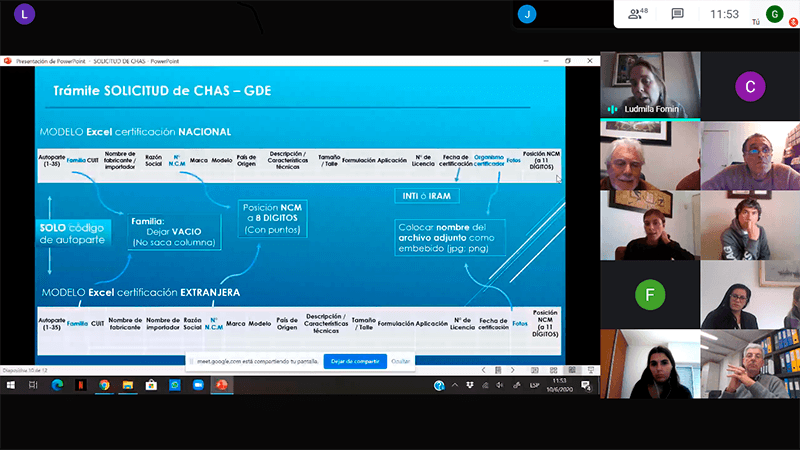800x450 pixels.
Task: Open Zoom app from the taskbar
Action: [x=198, y=385]
